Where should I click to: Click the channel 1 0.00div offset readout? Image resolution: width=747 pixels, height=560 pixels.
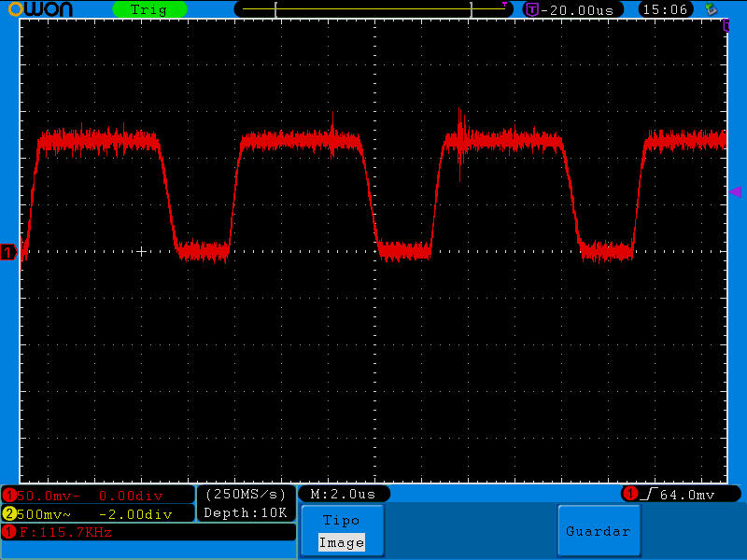pos(131,496)
